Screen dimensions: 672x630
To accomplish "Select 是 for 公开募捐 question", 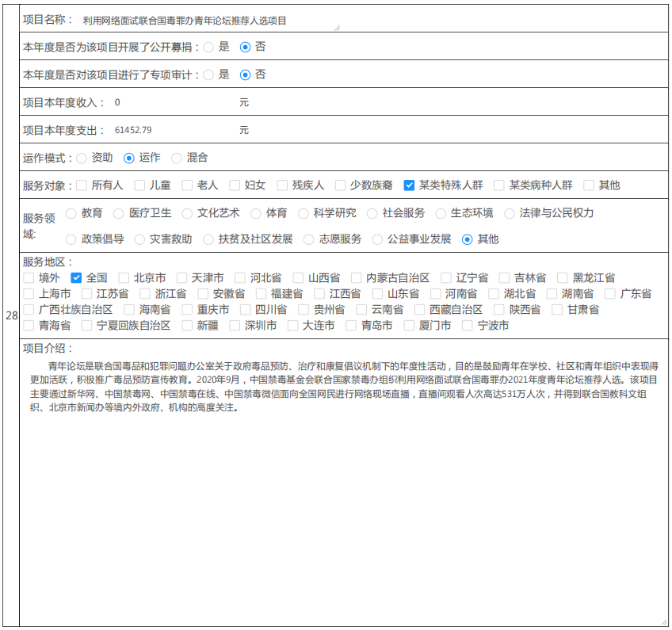I will [208, 47].
